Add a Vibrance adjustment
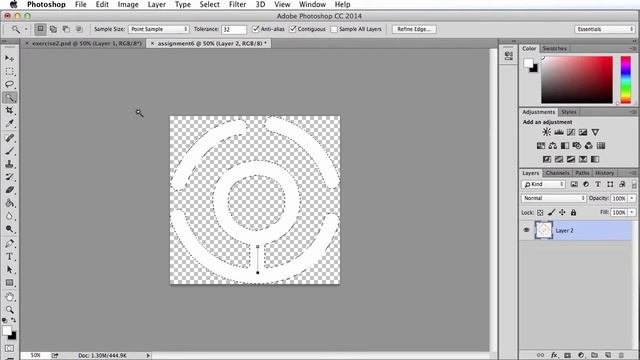This screenshot has width=640, height=360. (595, 132)
